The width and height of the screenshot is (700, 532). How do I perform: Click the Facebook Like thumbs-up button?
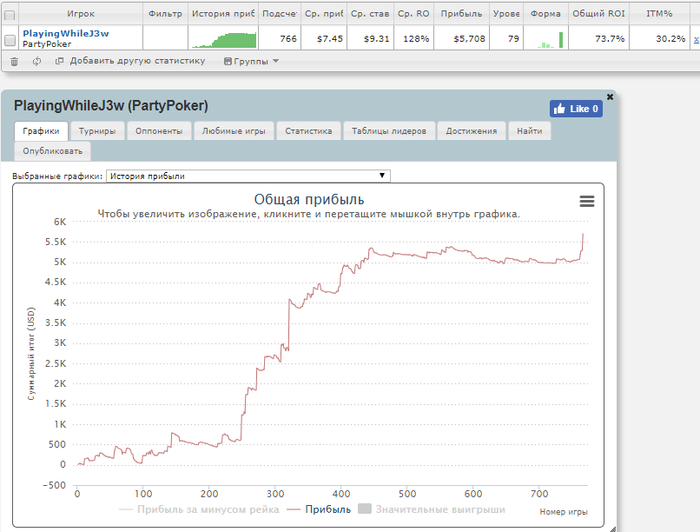coord(576,108)
